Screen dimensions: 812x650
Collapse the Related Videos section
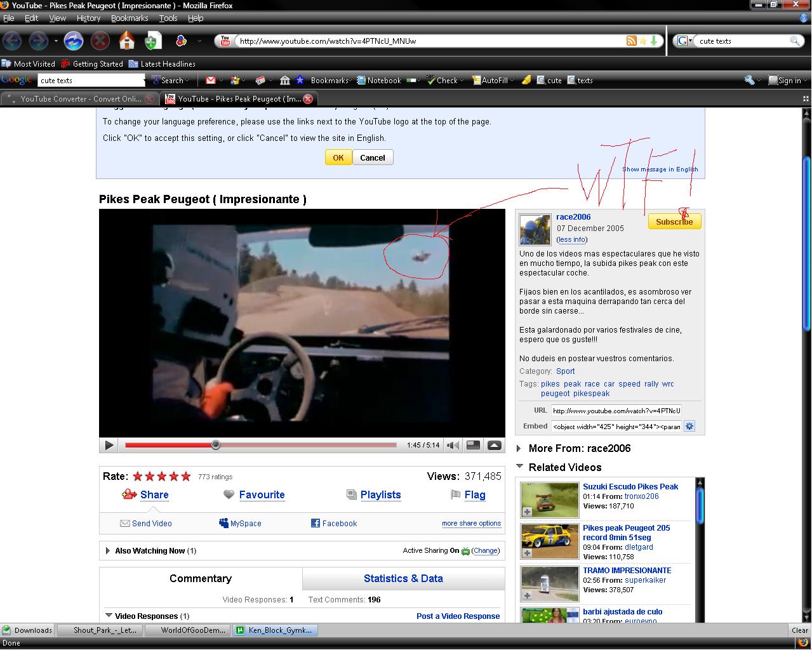[519, 467]
